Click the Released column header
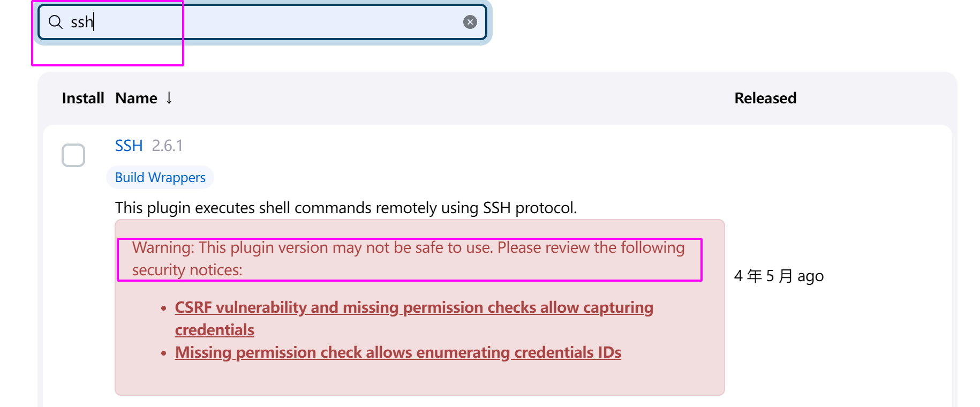This screenshot has width=980, height=407. (x=765, y=98)
